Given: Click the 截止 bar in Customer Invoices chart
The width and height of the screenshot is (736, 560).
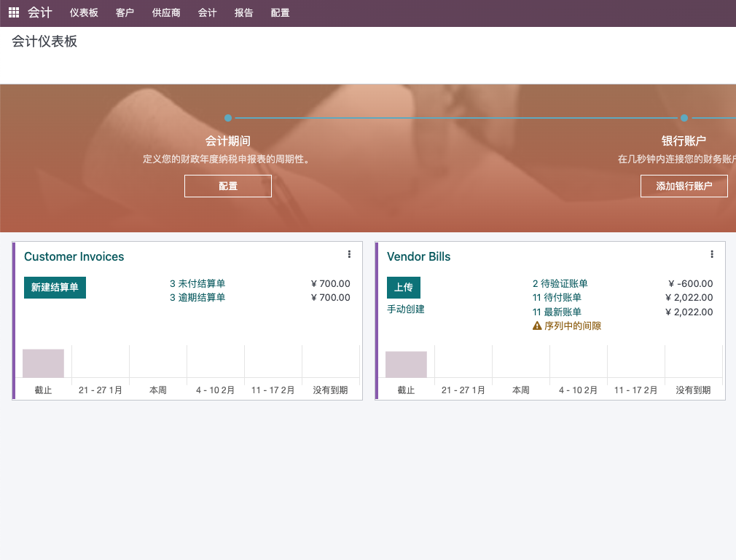Looking at the screenshot, I should (43, 363).
